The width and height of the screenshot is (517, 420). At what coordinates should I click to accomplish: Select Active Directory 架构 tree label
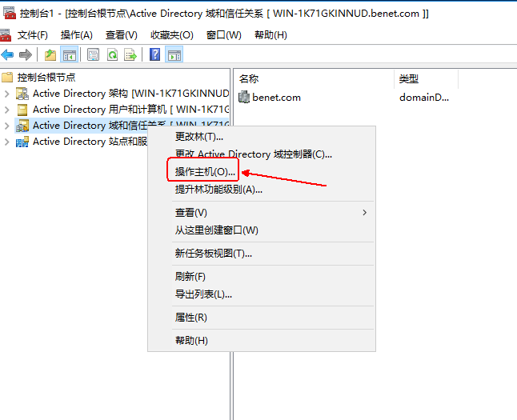click(131, 94)
